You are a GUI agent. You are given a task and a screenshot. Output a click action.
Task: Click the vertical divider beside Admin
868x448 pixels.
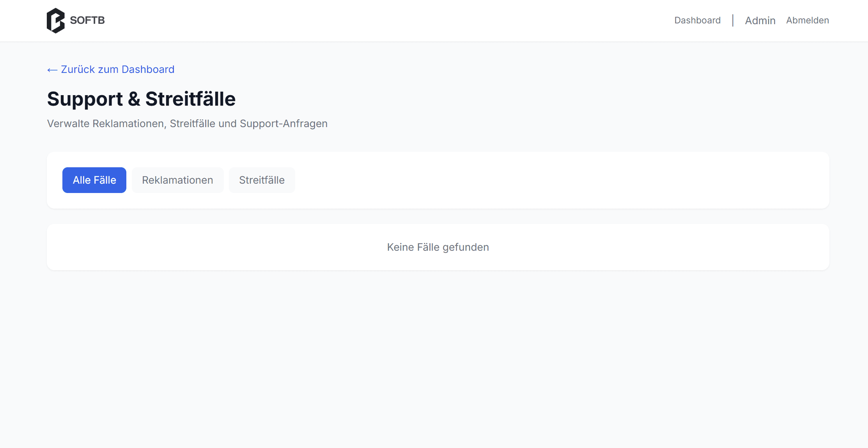[x=733, y=20]
